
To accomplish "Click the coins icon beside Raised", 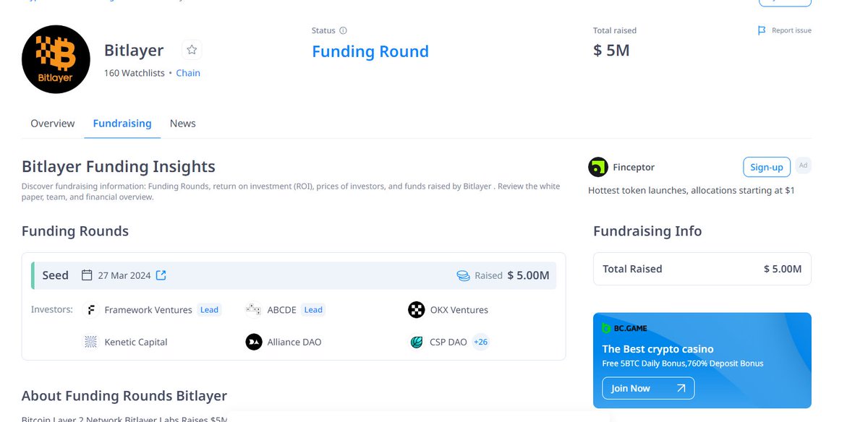I will click(x=463, y=275).
